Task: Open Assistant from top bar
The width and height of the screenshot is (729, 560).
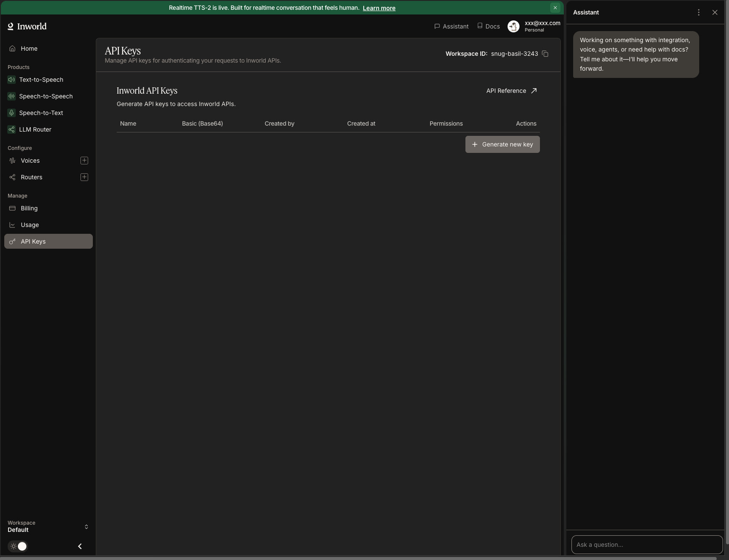Action: point(451,26)
